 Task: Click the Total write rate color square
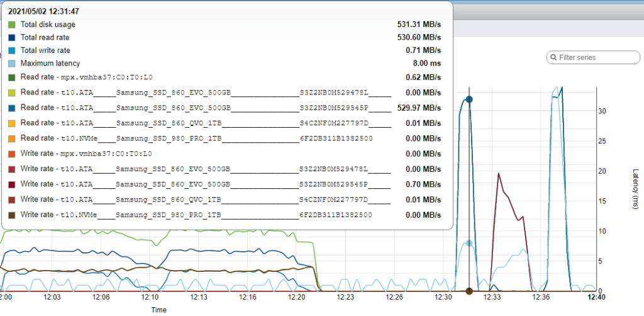12,50
